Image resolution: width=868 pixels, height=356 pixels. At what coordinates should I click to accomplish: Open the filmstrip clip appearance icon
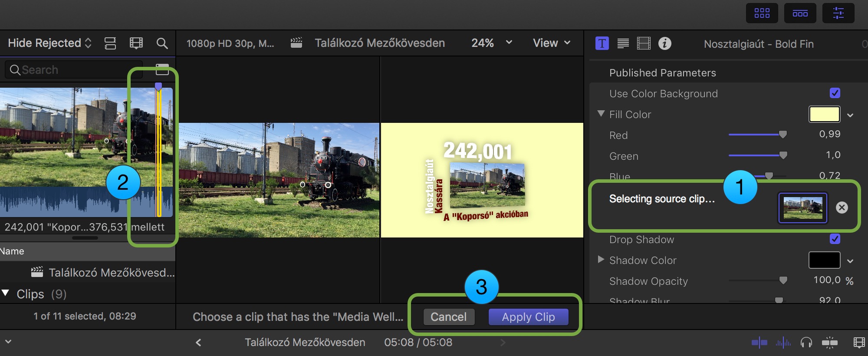coord(136,43)
